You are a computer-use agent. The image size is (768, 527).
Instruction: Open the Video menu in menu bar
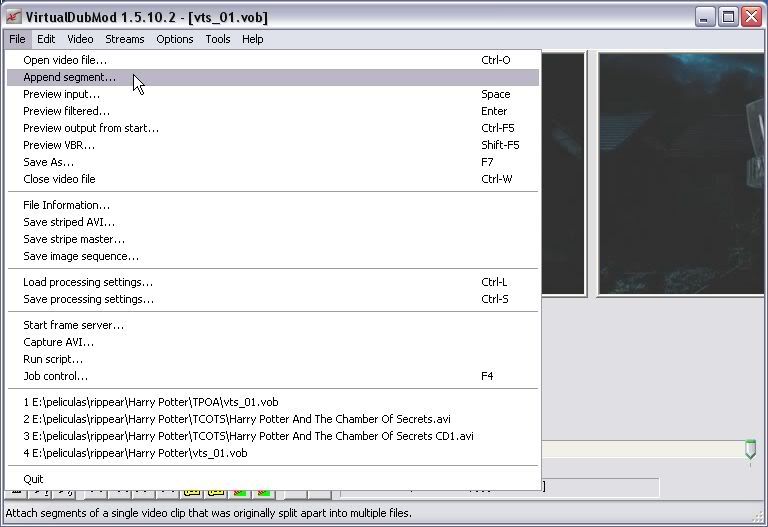tap(80, 39)
